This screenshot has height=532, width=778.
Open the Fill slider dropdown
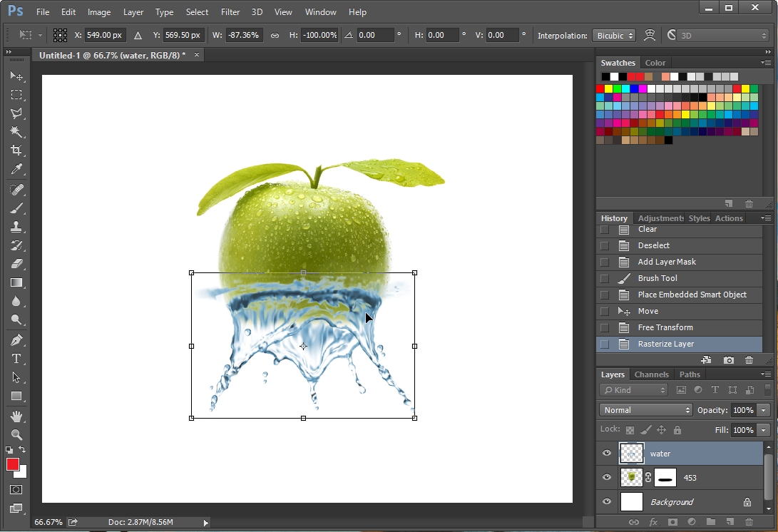(x=763, y=430)
